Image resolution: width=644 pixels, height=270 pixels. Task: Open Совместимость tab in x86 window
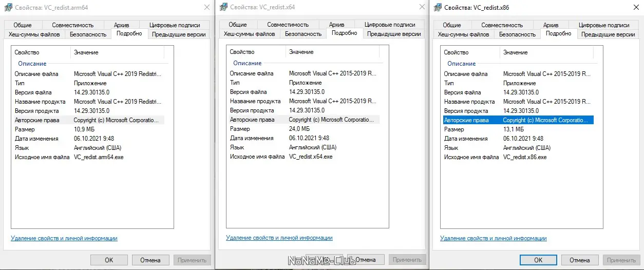pos(502,25)
